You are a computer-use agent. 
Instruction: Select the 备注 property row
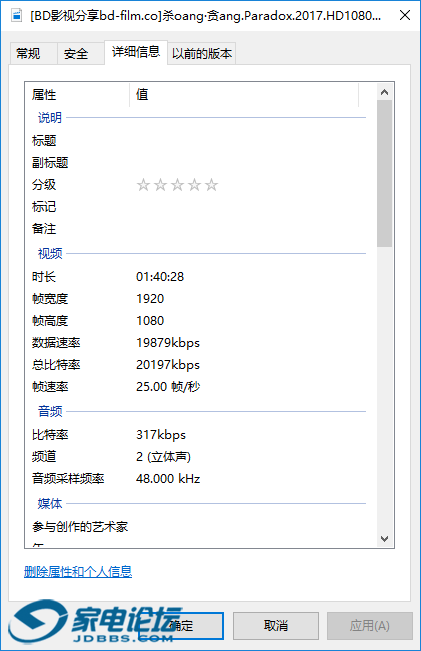[198, 229]
